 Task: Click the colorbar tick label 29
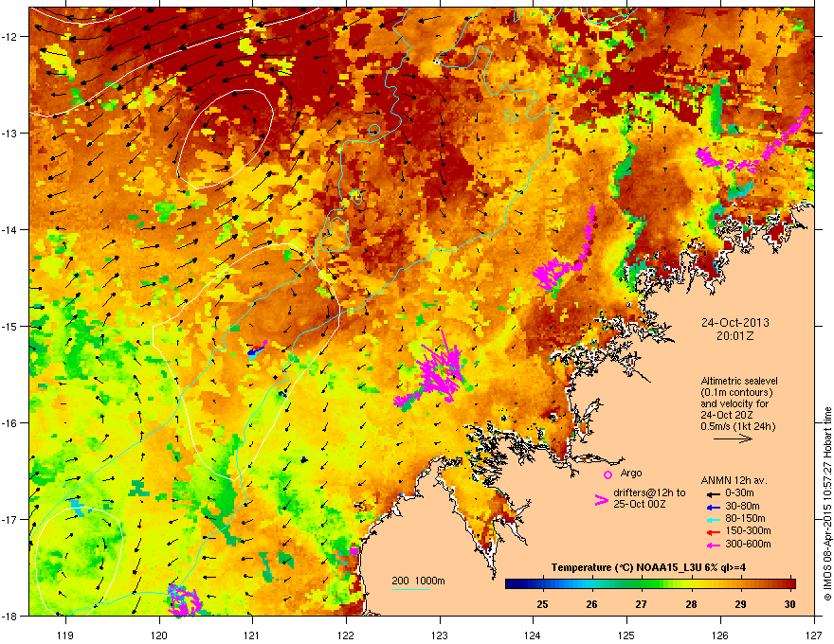point(740,604)
